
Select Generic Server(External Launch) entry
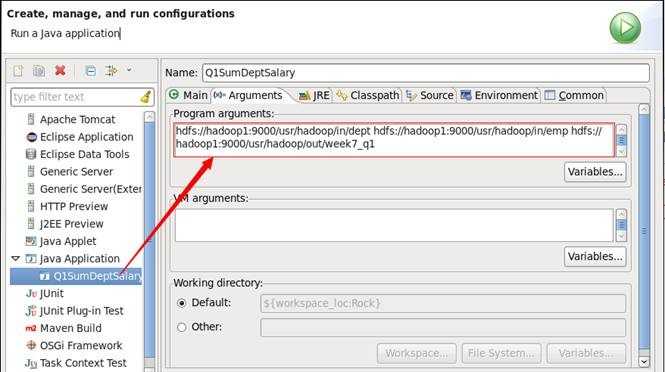tap(91, 189)
